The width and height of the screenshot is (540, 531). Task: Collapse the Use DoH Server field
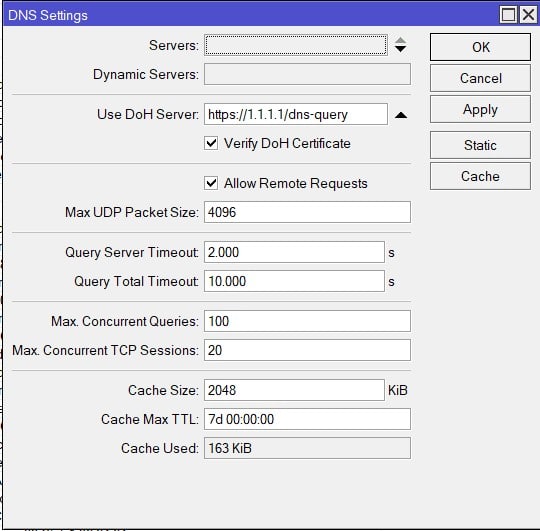[401, 115]
